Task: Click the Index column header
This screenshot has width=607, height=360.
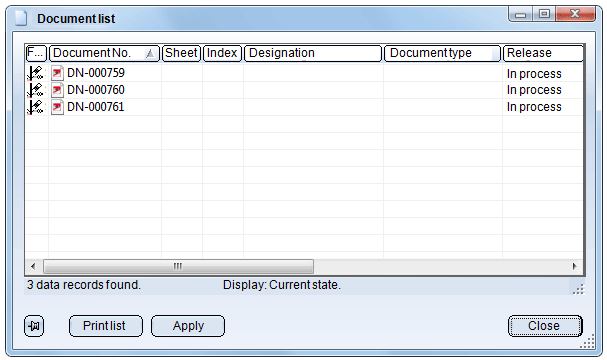Action: pos(222,53)
